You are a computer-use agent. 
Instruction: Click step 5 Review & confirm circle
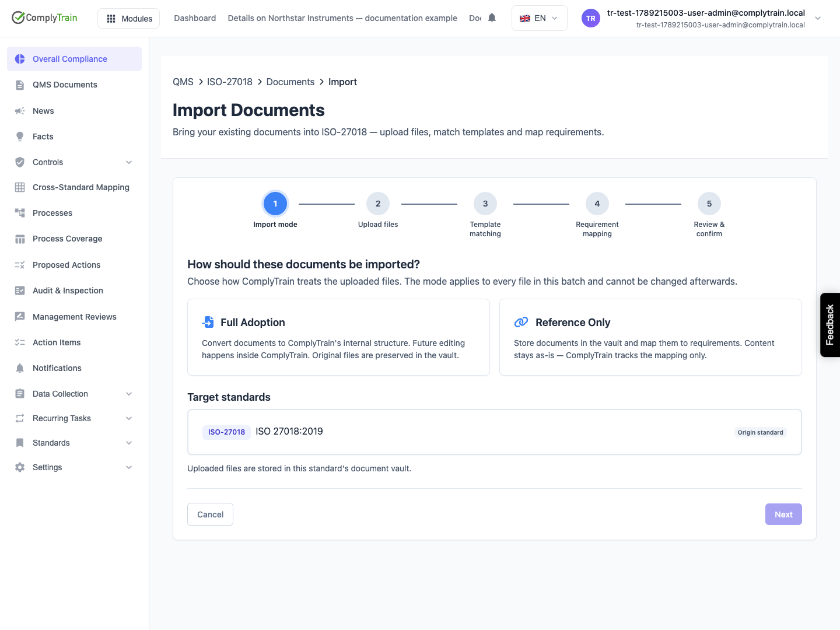709,204
